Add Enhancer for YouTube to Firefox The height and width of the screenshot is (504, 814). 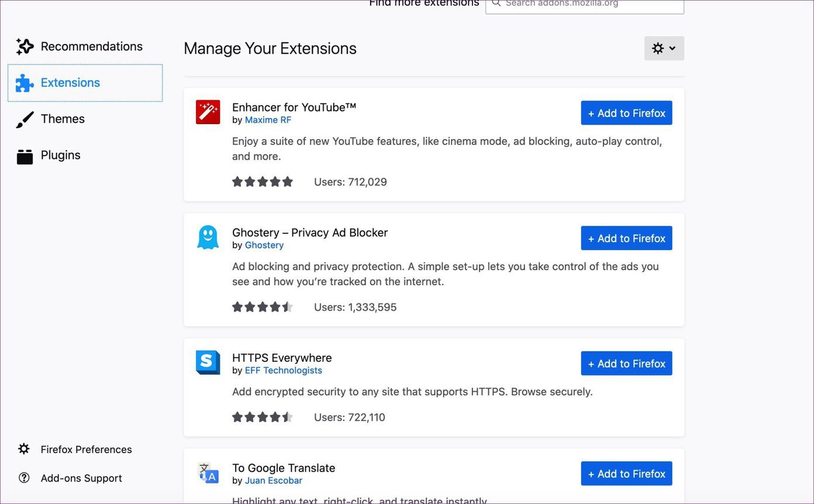(x=626, y=113)
